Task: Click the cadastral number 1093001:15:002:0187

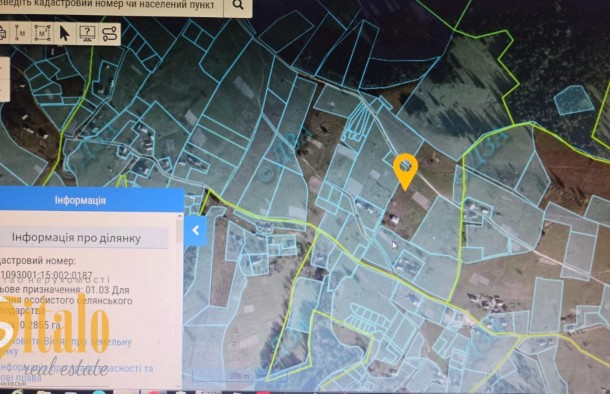Action: point(46,275)
